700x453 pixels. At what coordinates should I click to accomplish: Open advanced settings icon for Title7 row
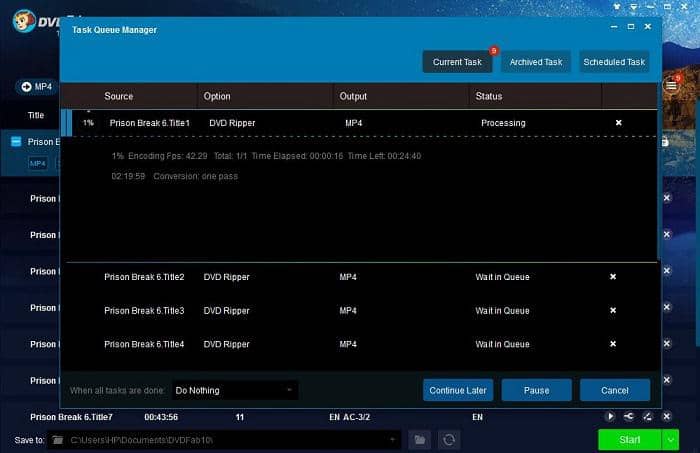629,416
